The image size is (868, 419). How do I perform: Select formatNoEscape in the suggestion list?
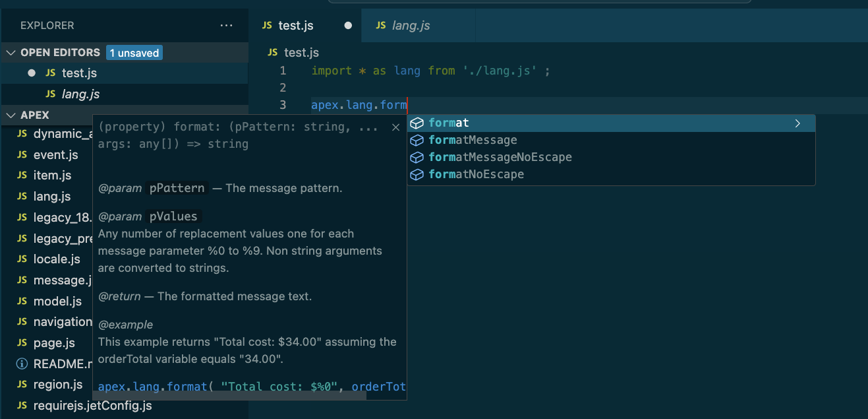(476, 174)
